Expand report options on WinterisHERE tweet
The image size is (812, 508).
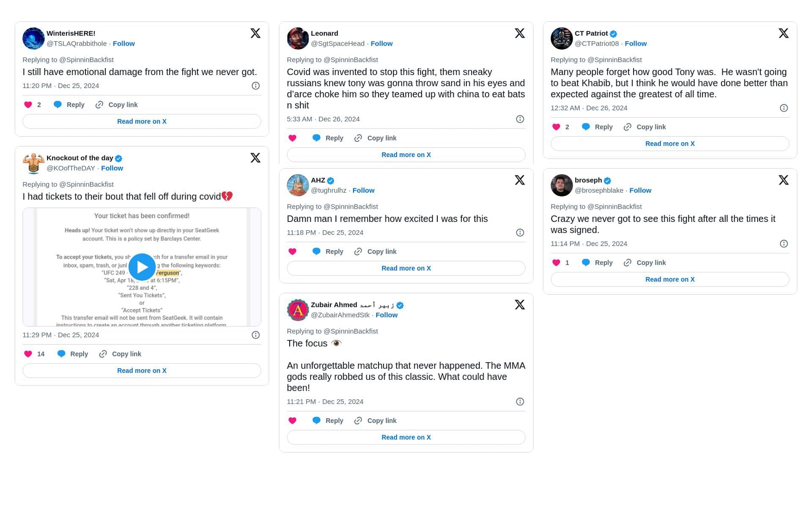coord(255,86)
